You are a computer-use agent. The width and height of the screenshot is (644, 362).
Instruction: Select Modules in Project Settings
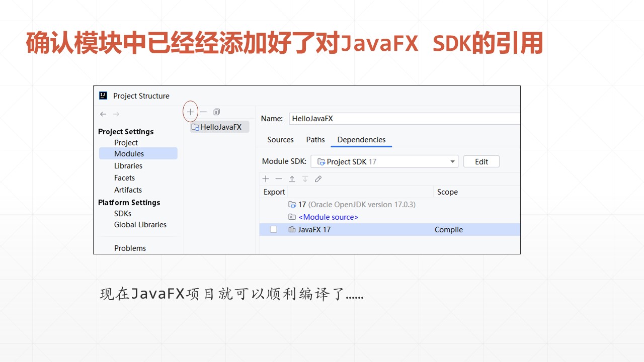138,154
